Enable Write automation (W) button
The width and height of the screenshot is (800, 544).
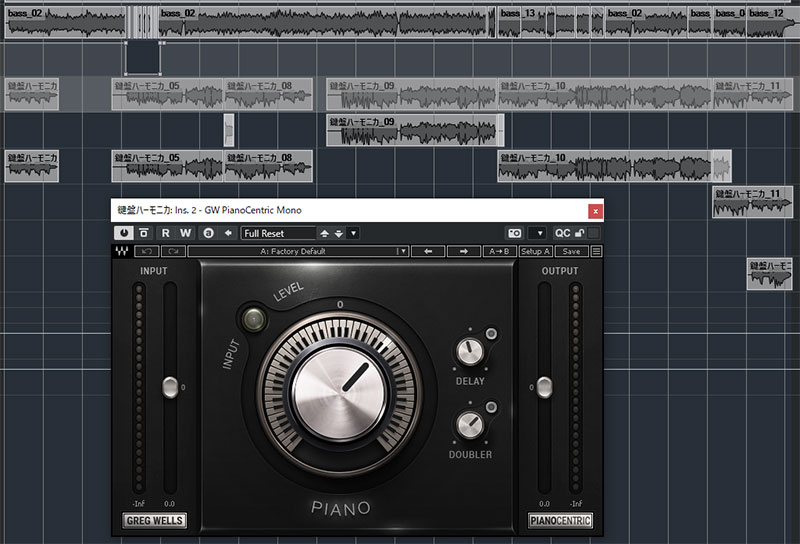tap(185, 233)
